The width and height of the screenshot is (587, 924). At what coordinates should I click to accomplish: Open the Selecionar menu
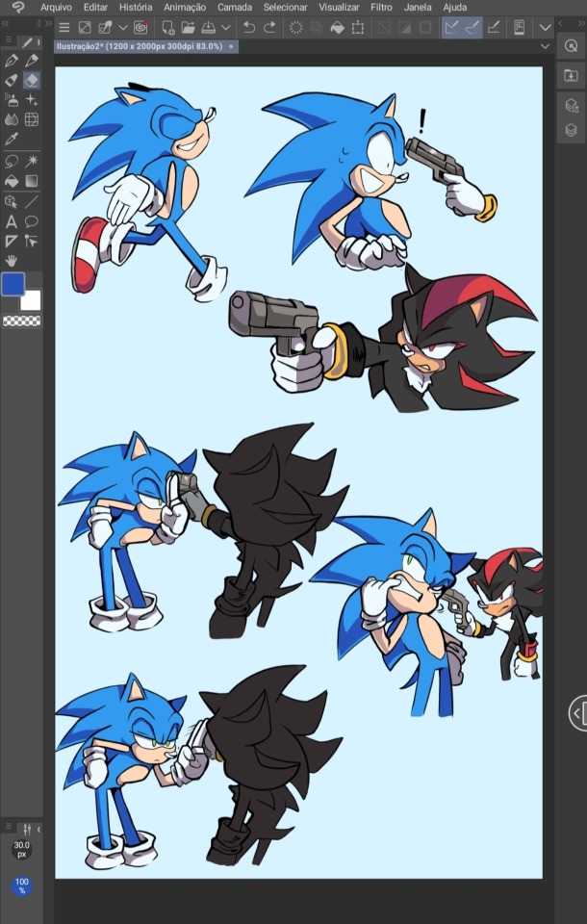point(285,7)
